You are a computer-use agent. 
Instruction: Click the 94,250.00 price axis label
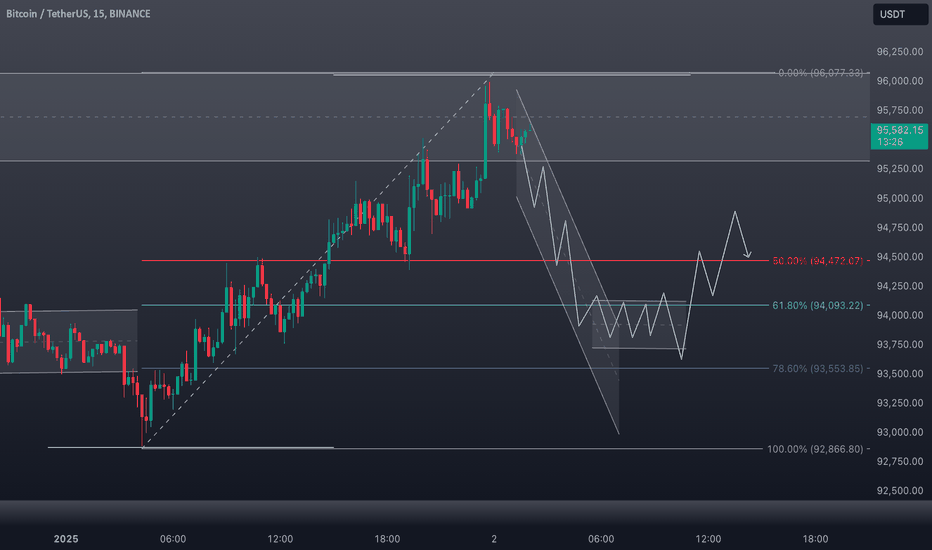click(x=899, y=286)
